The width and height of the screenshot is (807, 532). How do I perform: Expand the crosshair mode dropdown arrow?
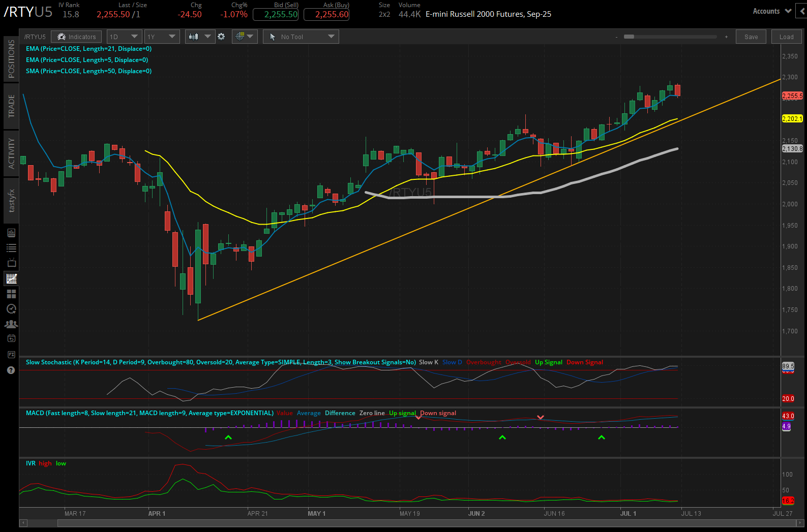250,37
